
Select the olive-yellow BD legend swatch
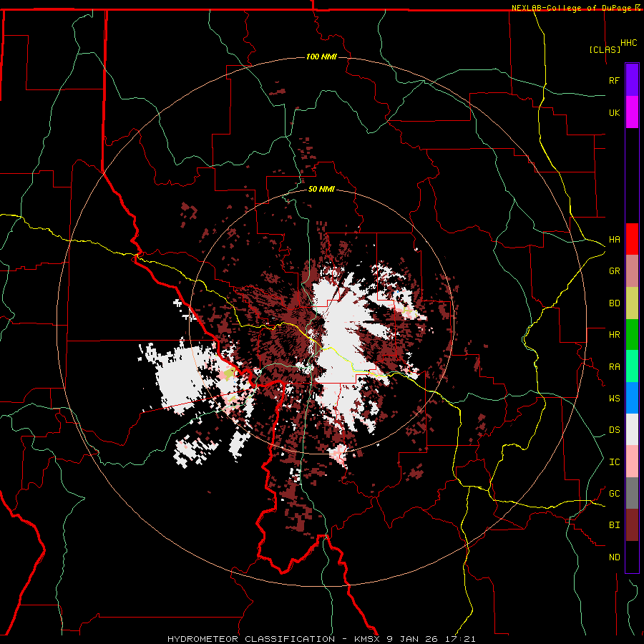632,303
